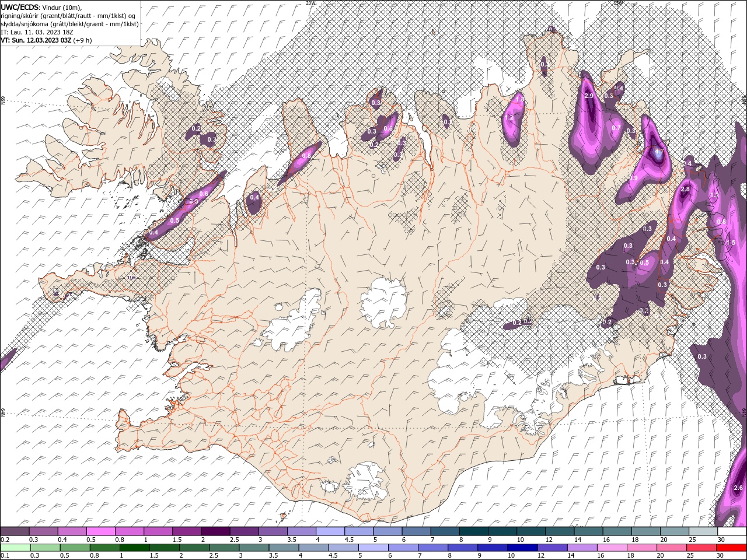Click the 20W longitude label at the top

[x=310, y=2]
